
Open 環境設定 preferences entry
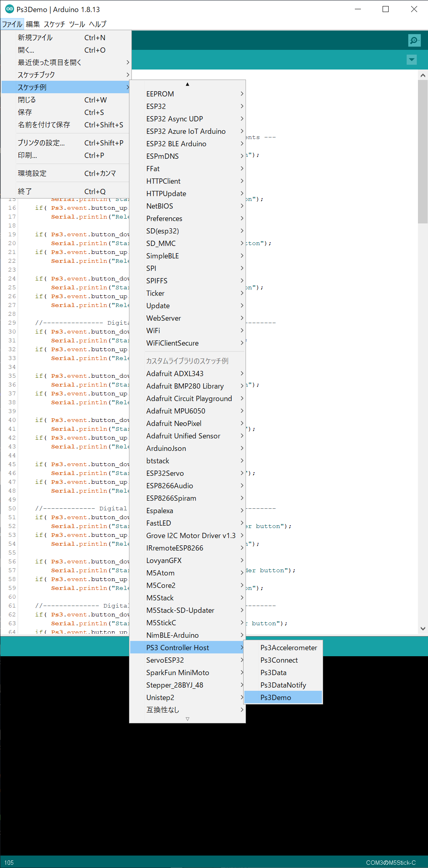66,173
